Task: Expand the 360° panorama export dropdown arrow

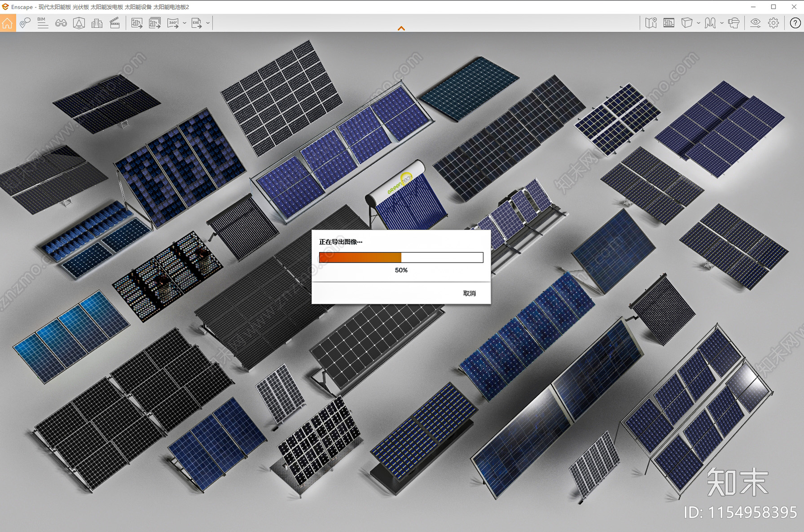Action: pos(184,23)
